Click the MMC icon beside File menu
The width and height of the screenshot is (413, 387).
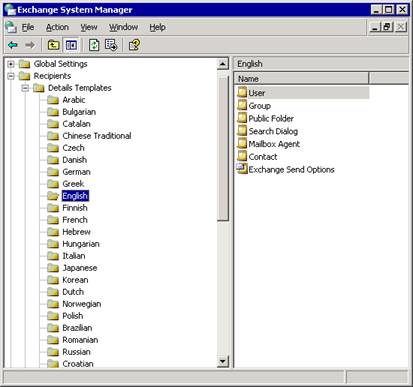coord(11,27)
